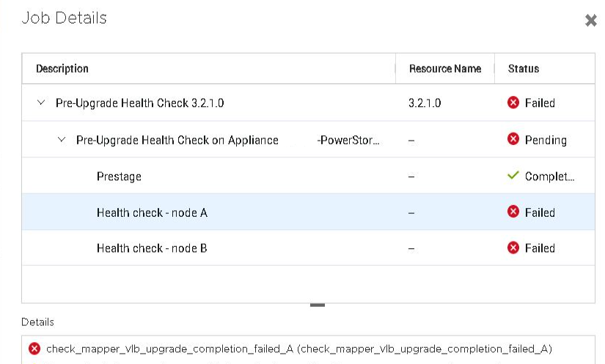Click green checkmark icon for Prestage

tap(513, 176)
